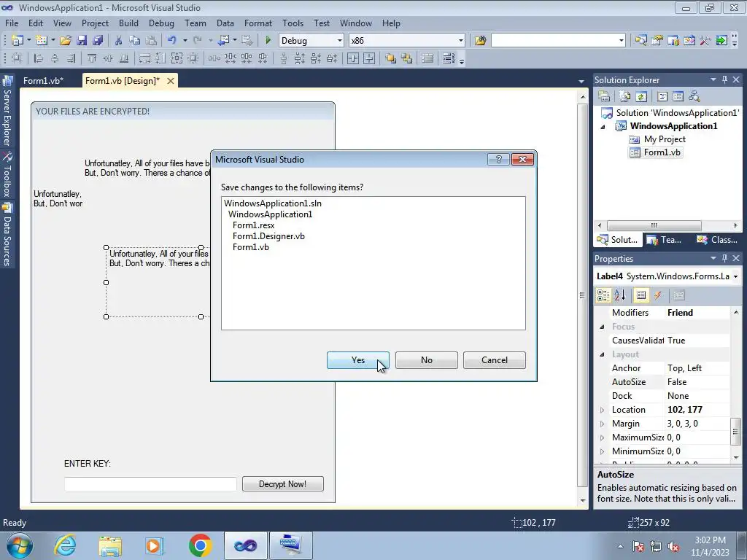The width and height of the screenshot is (747, 560).
Task: Click the Properties Window toolbar icon
Action: click(x=657, y=41)
